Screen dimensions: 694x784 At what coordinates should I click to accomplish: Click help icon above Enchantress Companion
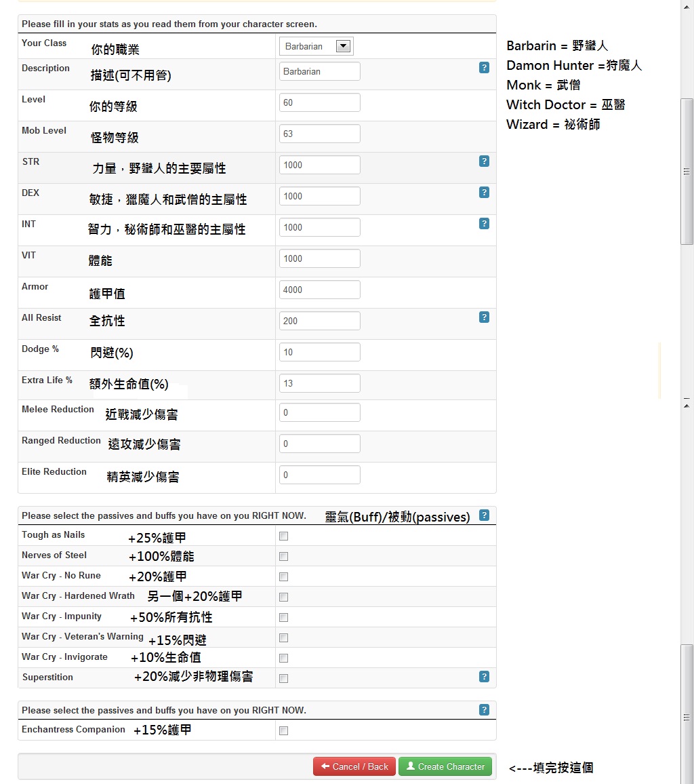[x=484, y=710]
